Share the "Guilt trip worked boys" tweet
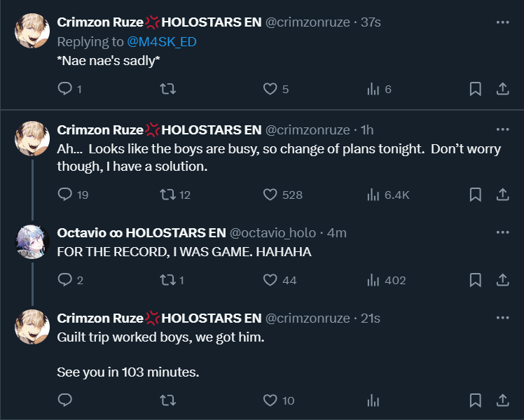Screen dimensions: 524x420 tap(502, 400)
